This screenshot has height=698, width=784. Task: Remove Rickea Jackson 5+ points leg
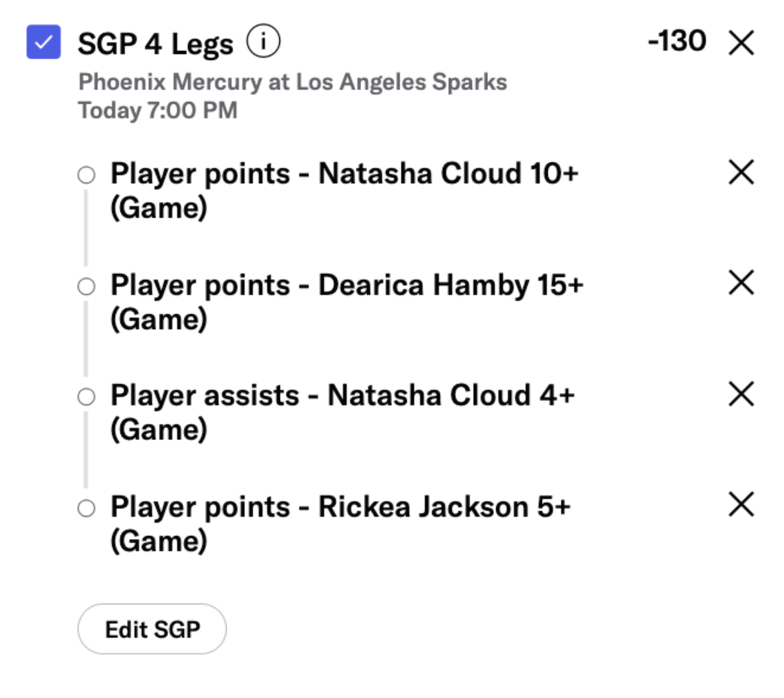741,504
